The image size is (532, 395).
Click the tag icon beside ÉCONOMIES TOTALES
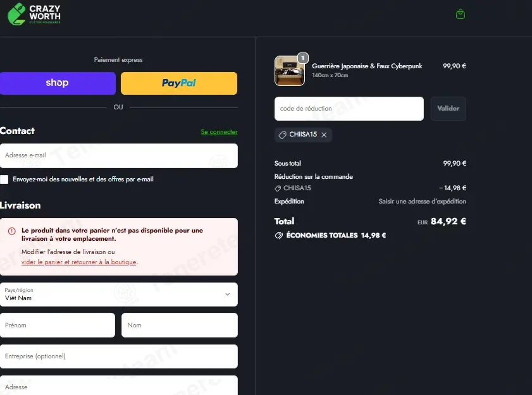[x=278, y=235]
